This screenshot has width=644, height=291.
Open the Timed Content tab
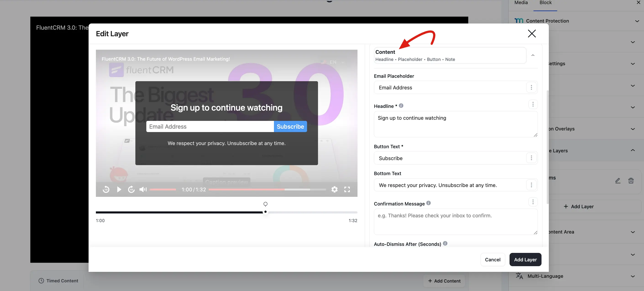58,281
